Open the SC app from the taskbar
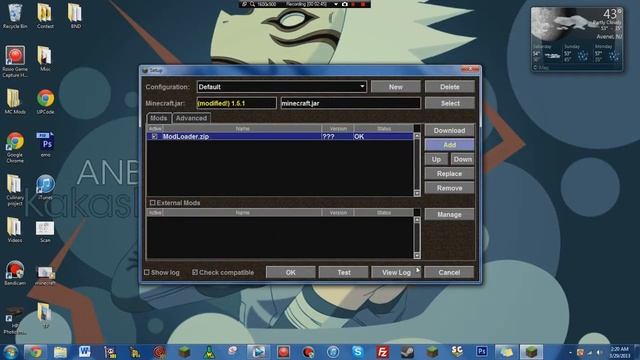 [x=457, y=352]
